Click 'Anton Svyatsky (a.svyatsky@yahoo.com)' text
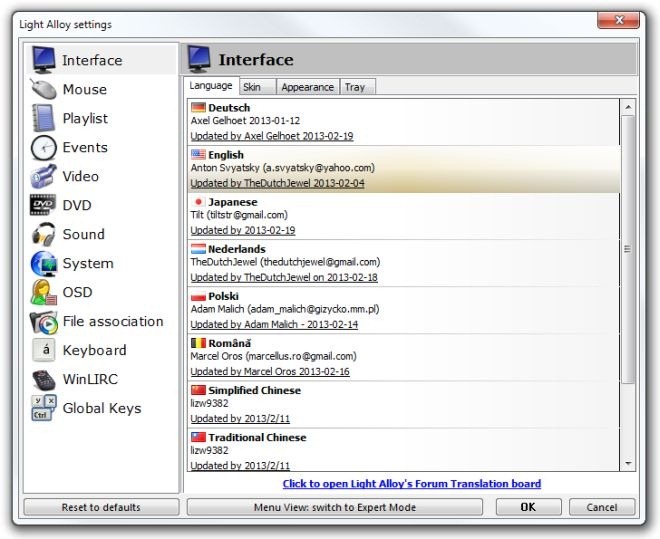 [x=282, y=168]
